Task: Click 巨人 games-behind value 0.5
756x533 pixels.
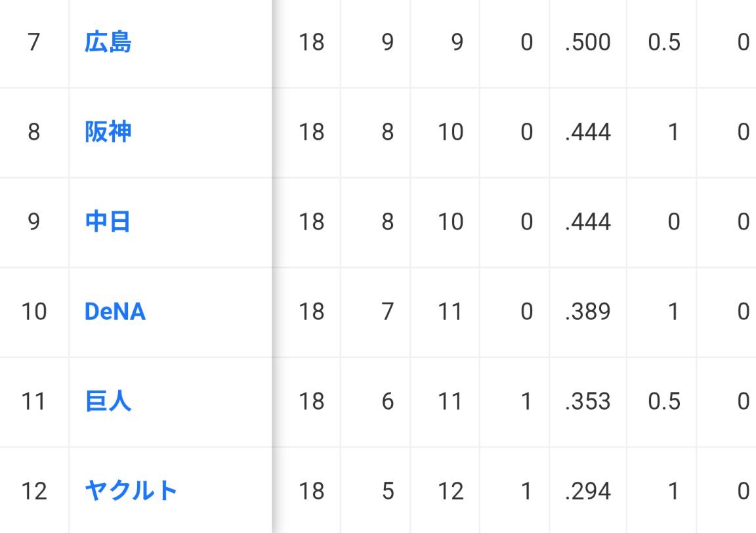Action: tap(664, 401)
